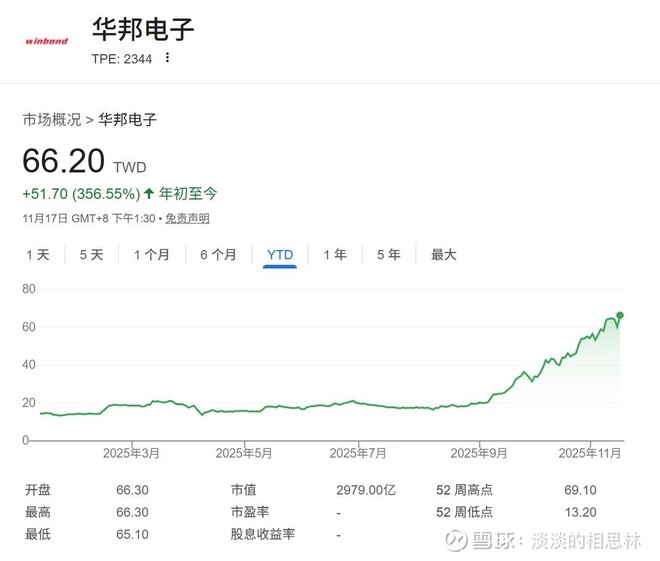
Task: Click the 市值 value 2979.00亿
Action: click(366, 490)
